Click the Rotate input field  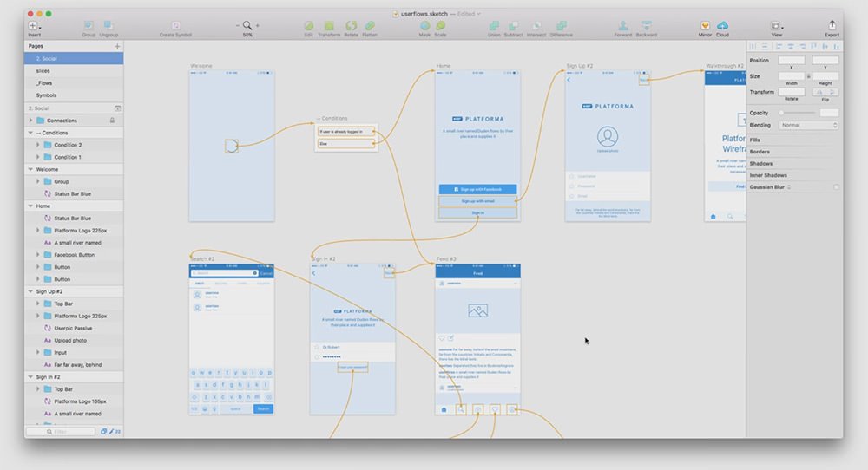(x=792, y=92)
